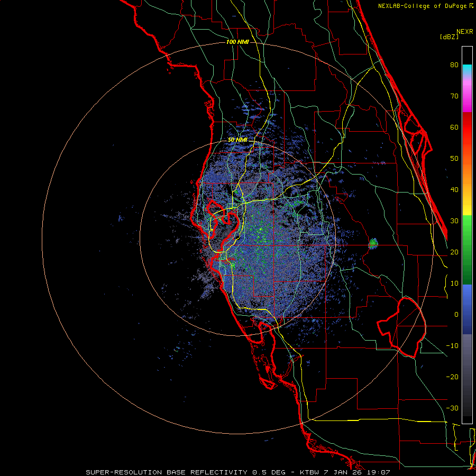Click the 100 NMI range ring label

point(237,42)
